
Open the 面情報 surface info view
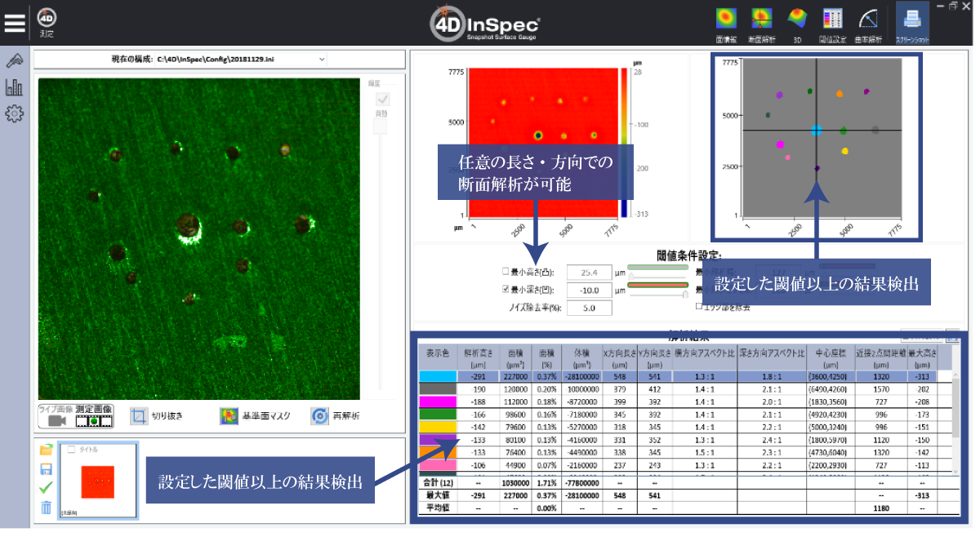point(726,23)
